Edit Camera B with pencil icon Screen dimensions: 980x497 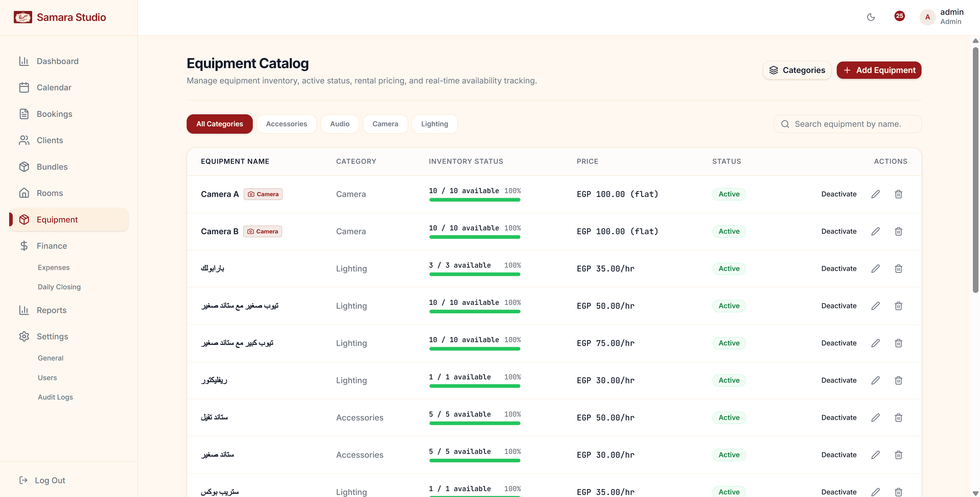tap(875, 232)
